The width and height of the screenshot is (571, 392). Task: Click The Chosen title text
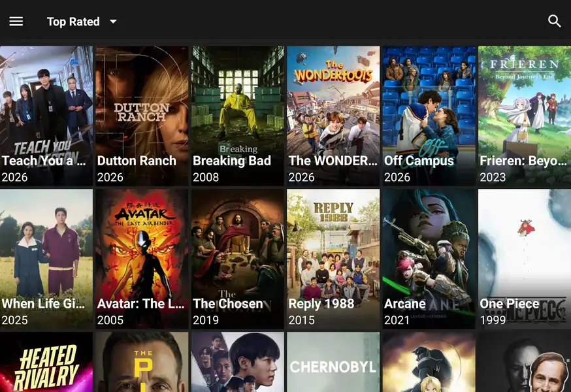tap(228, 304)
